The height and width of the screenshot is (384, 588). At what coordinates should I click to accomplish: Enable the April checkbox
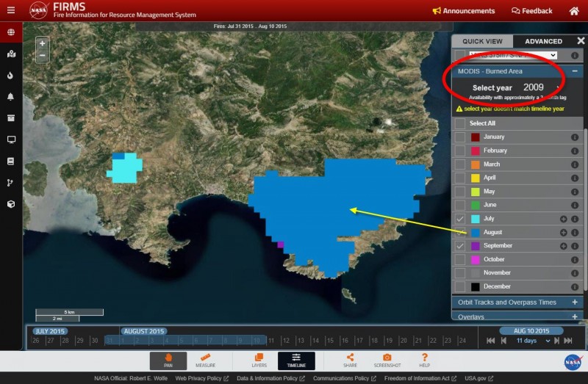click(460, 178)
